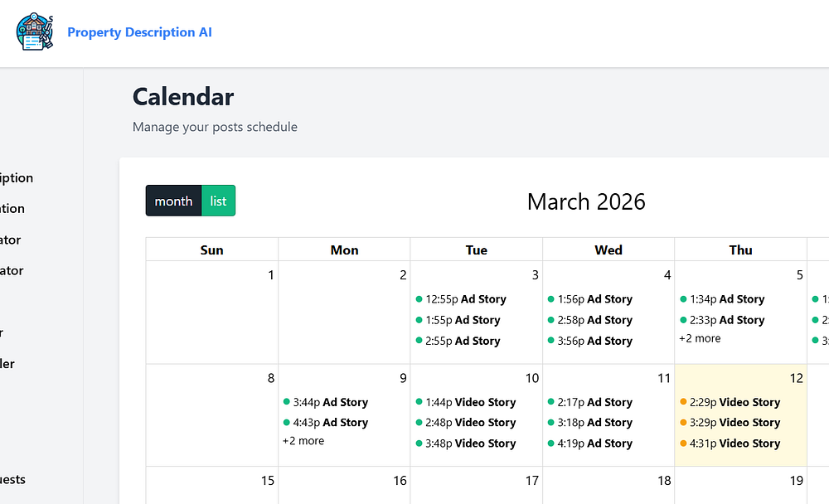Click green dot beside 1:44p Video Story

(x=419, y=402)
